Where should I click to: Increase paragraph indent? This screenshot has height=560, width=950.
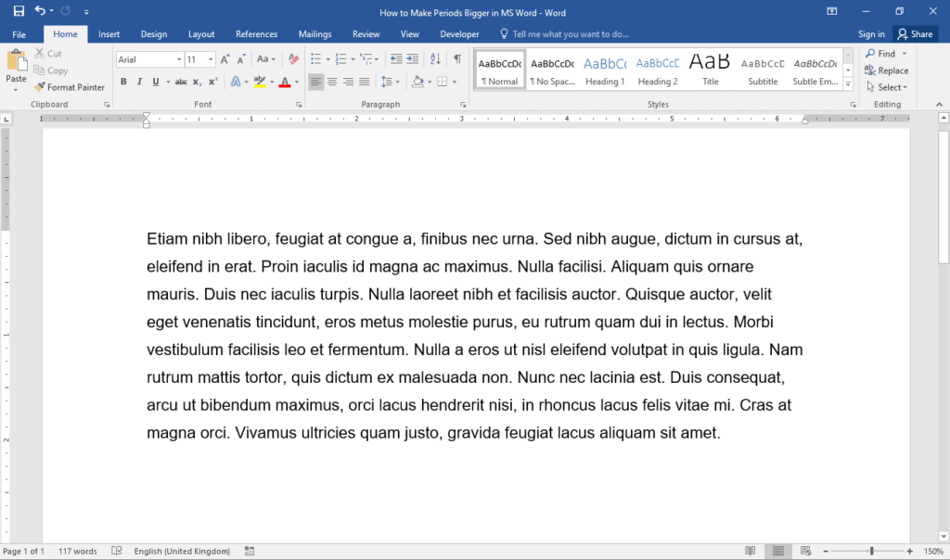(x=411, y=58)
